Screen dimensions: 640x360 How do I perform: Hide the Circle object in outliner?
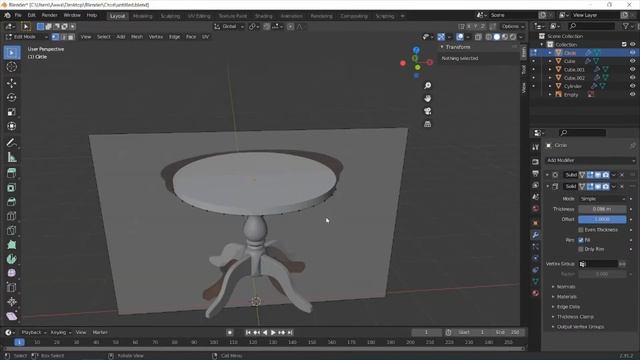coord(632,53)
